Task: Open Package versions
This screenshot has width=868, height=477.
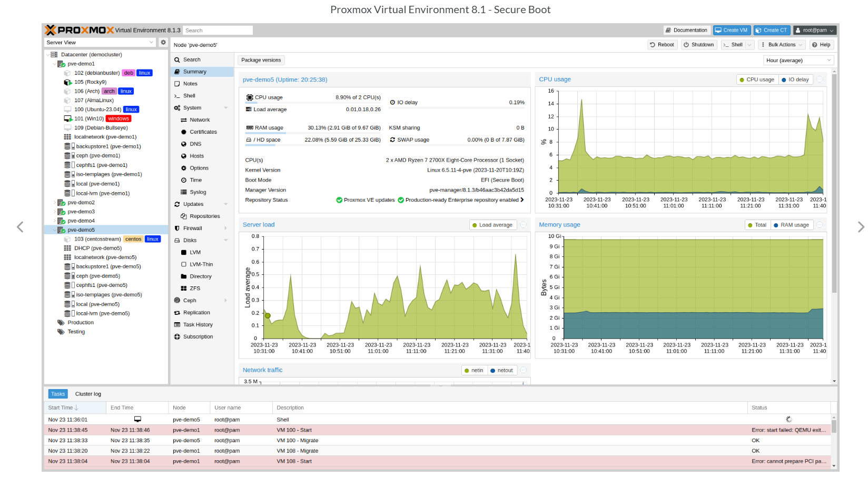Action: [x=261, y=60]
